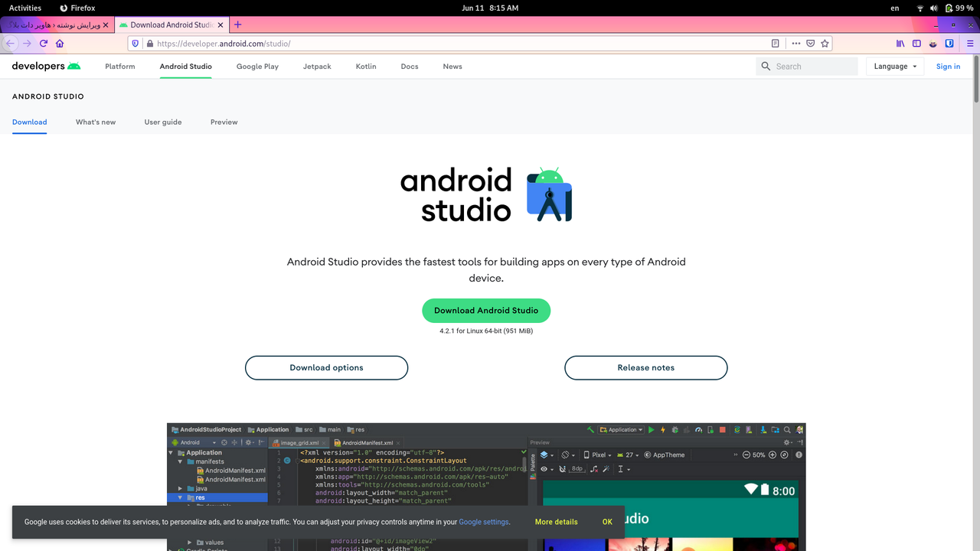Open the Platform nav item
Screen dimensions: 980x551
click(x=120, y=67)
